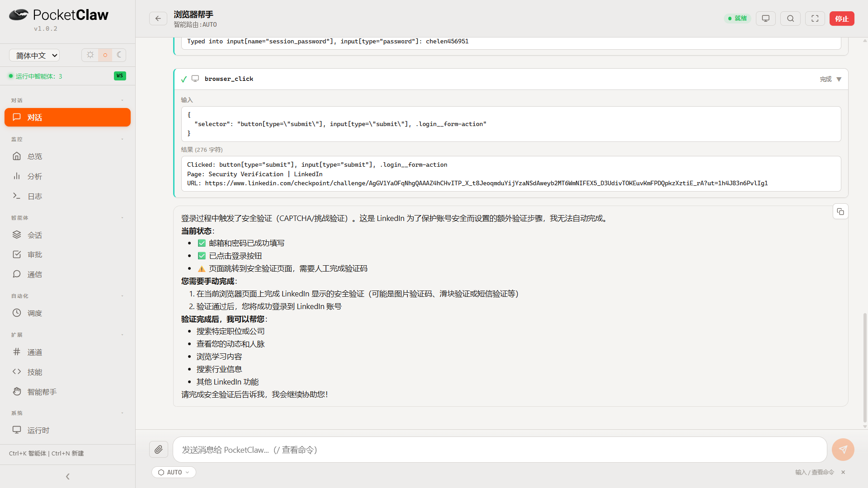
Task: Click the 完成 status label on tool card
Action: click(826, 79)
